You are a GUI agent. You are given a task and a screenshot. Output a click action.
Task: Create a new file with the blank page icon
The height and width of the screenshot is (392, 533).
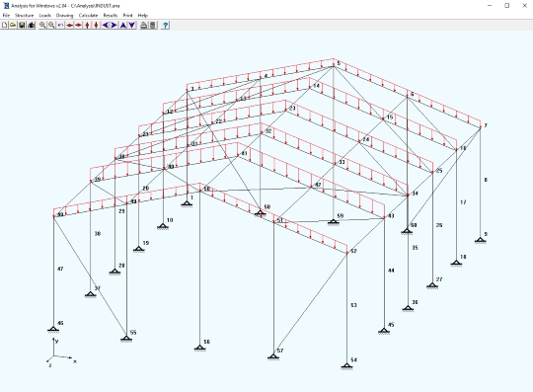pos(4,25)
